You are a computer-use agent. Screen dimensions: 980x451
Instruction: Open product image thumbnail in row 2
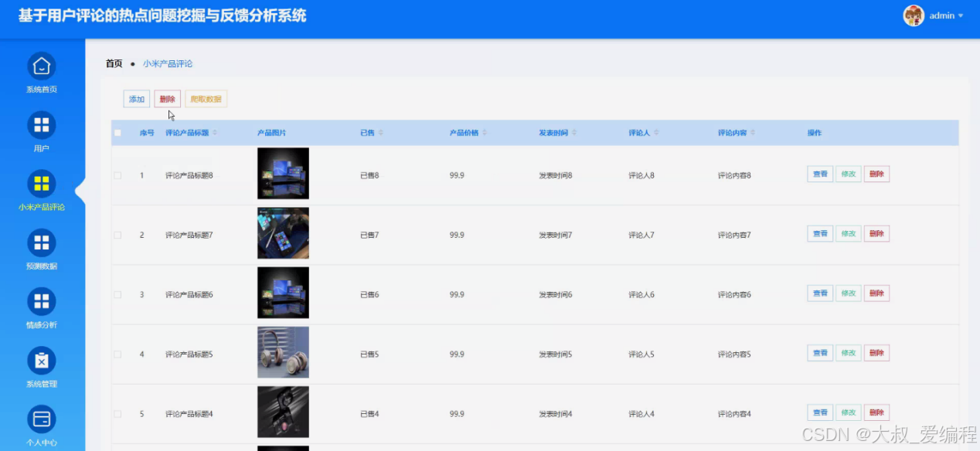[283, 233]
